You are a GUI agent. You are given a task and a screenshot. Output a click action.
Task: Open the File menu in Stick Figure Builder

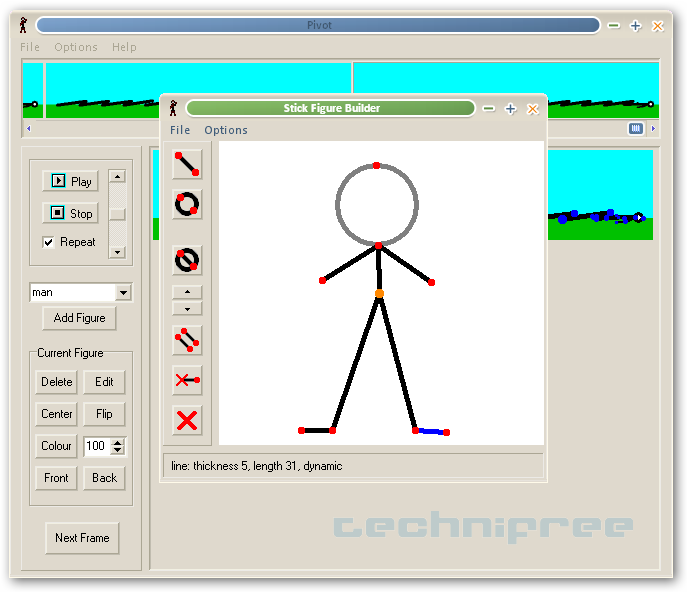[x=180, y=130]
